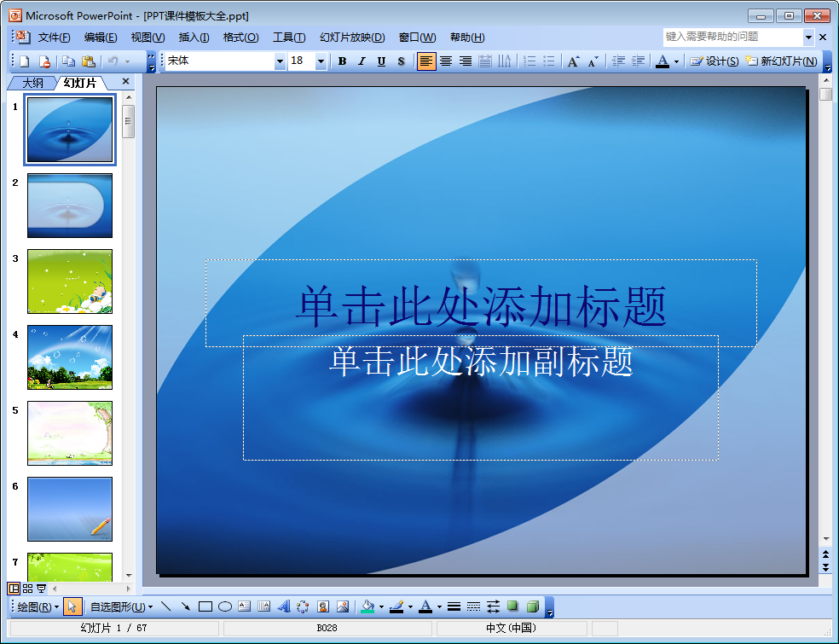This screenshot has height=644, width=839.
Task: Select slide 6 pencil thumbnail
Action: pos(70,509)
